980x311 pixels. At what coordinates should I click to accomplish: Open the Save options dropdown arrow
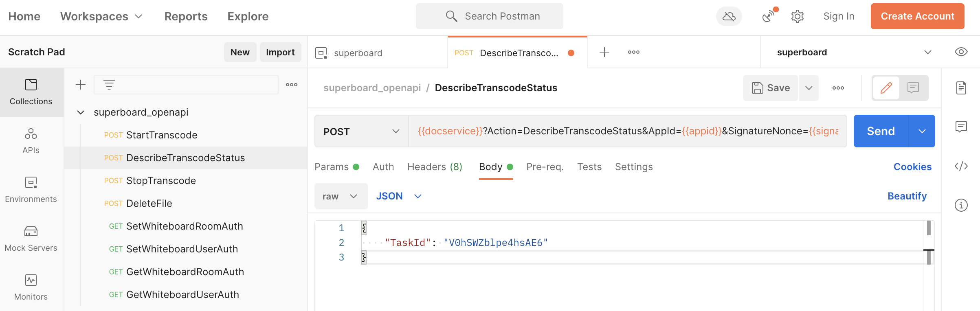click(x=809, y=88)
